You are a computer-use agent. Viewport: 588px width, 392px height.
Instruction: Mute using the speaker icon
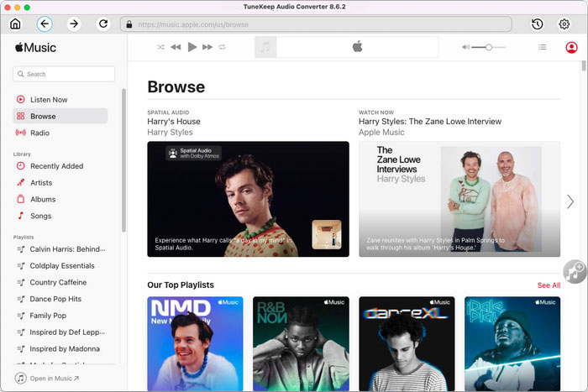pyautogui.click(x=465, y=47)
